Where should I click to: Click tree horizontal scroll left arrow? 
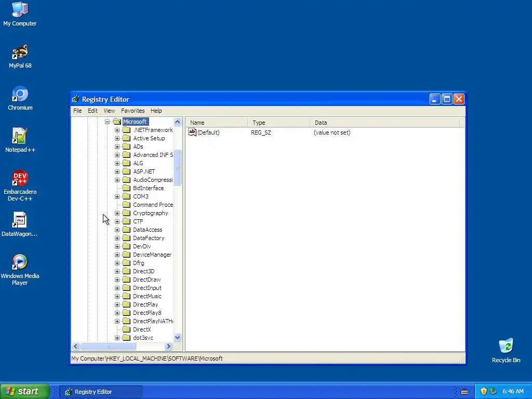pos(76,347)
